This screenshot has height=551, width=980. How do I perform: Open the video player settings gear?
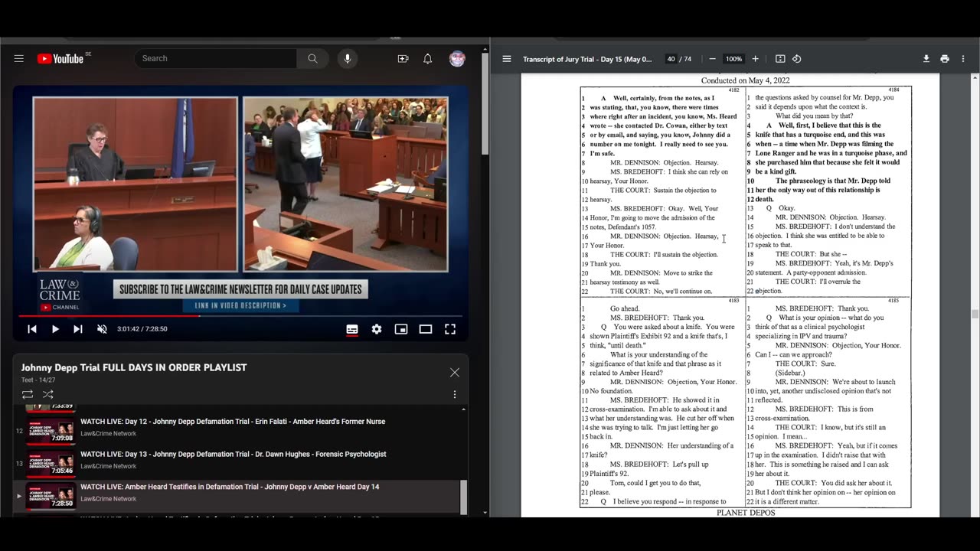tap(377, 329)
